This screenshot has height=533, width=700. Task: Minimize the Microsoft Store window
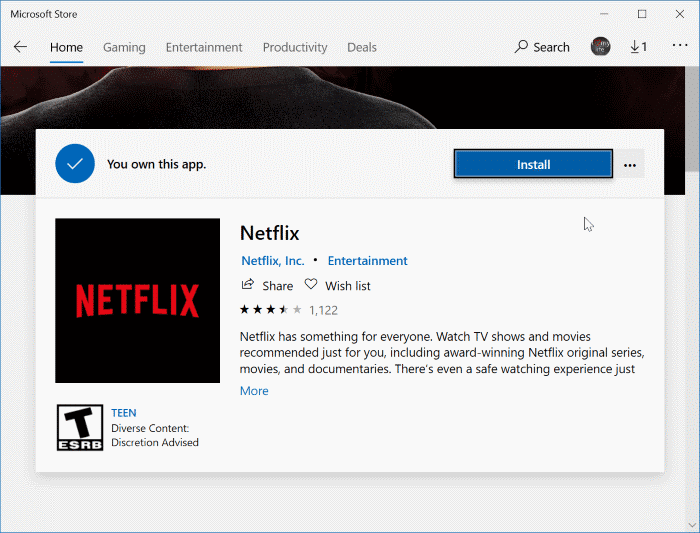click(x=604, y=14)
